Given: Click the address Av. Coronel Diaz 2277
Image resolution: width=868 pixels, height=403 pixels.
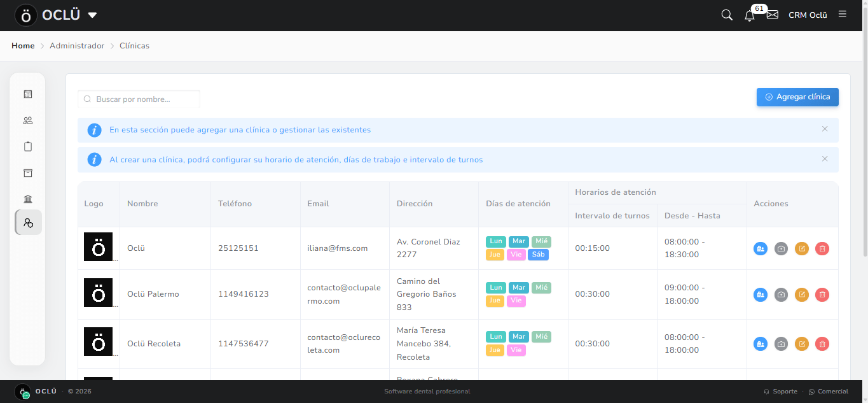Looking at the screenshot, I should pyautogui.click(x=429, y=248).
